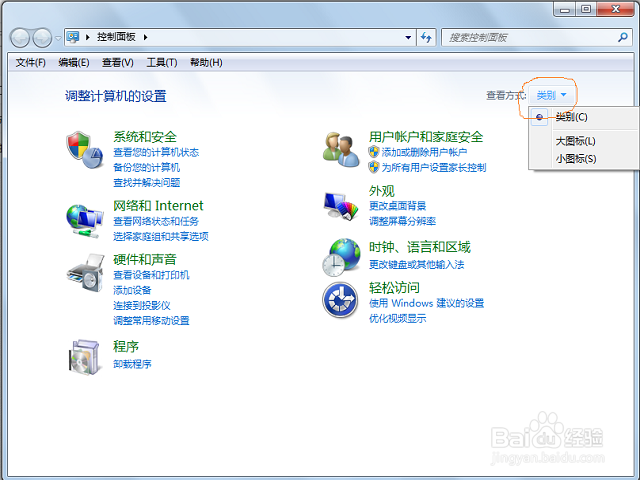Maximize the Control Panel window
Screen dimensions: 640x480
pyautogui.click(x=587, y=9)
